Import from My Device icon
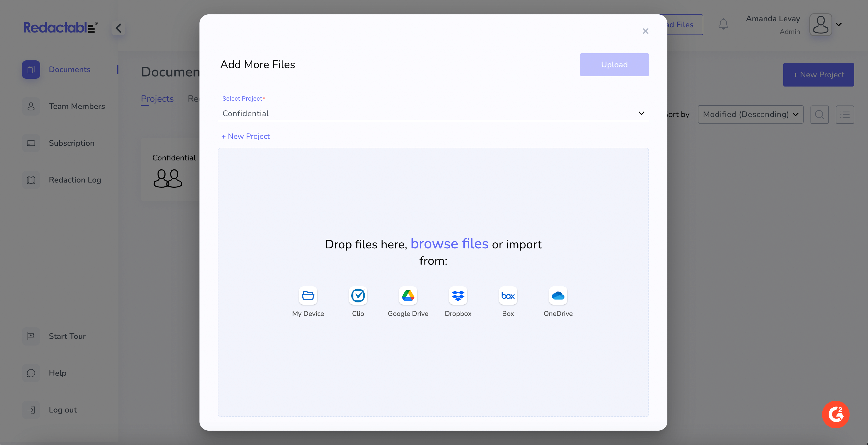This screenshot has width=868, height=445. [x=308, y=295]
